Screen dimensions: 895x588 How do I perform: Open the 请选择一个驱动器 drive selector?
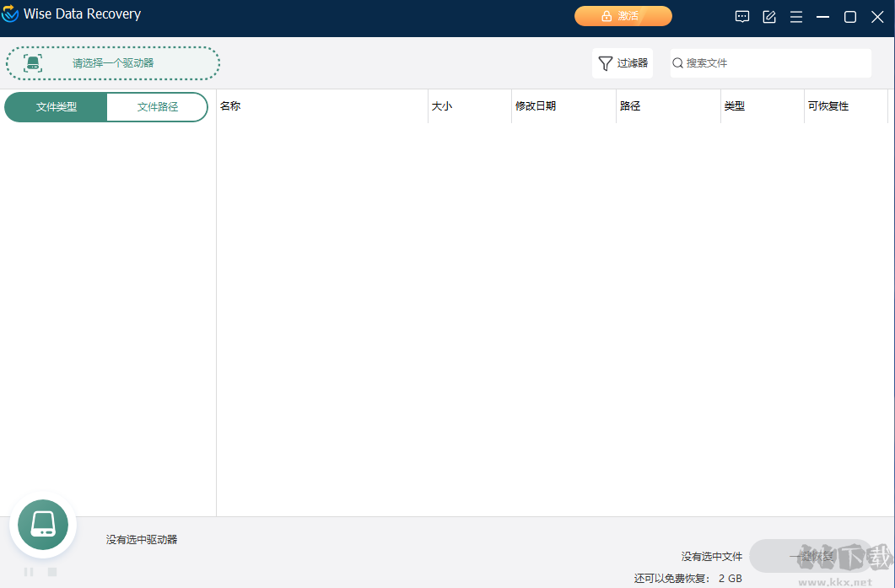point(112,62)
